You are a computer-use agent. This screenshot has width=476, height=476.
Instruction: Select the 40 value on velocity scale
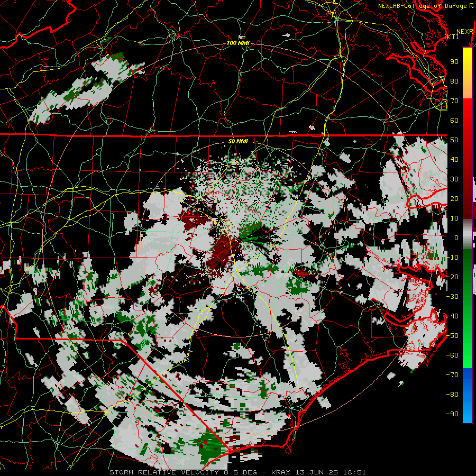454,160
